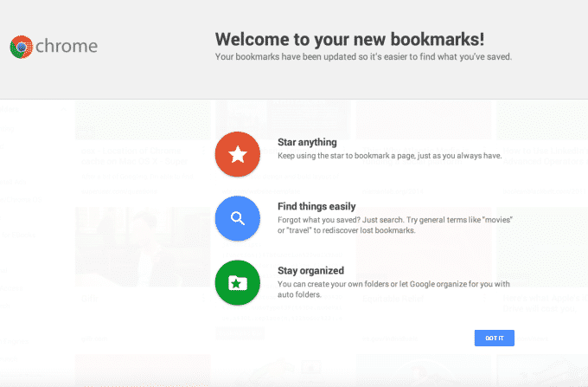Click the blue magnifying glass search icon
The width and height of the screenshot is (588, 387).
pyautogui.click(x=237, y=218)
